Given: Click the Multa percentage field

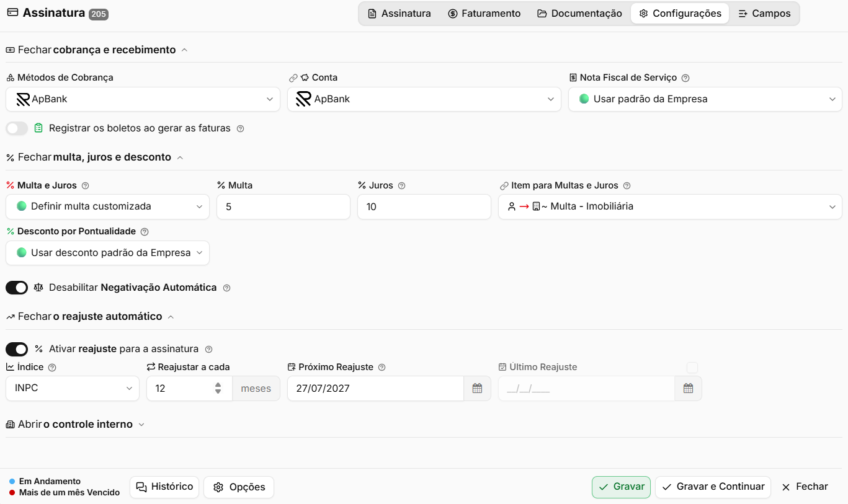Looking at the screenshot, I should [x=283, y=206].
